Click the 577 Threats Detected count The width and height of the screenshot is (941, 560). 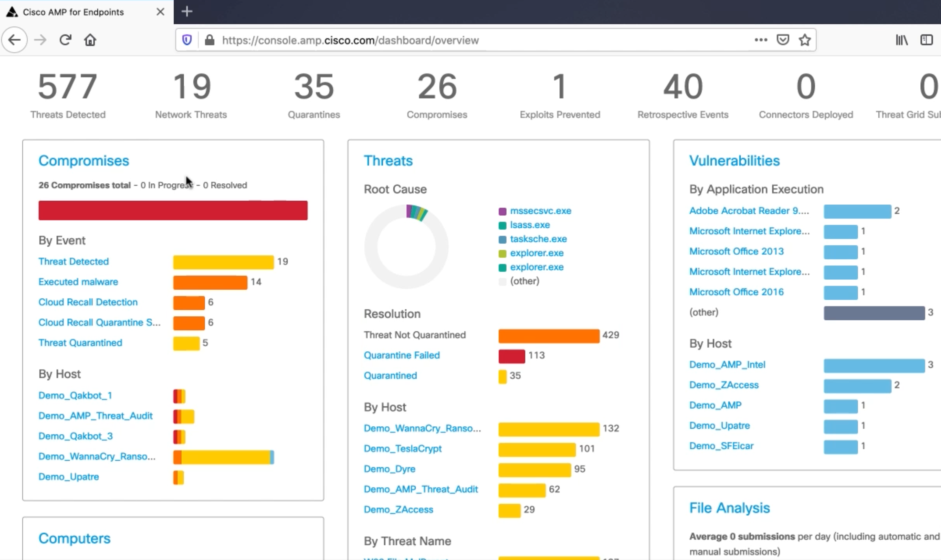[x=68, y=86]
